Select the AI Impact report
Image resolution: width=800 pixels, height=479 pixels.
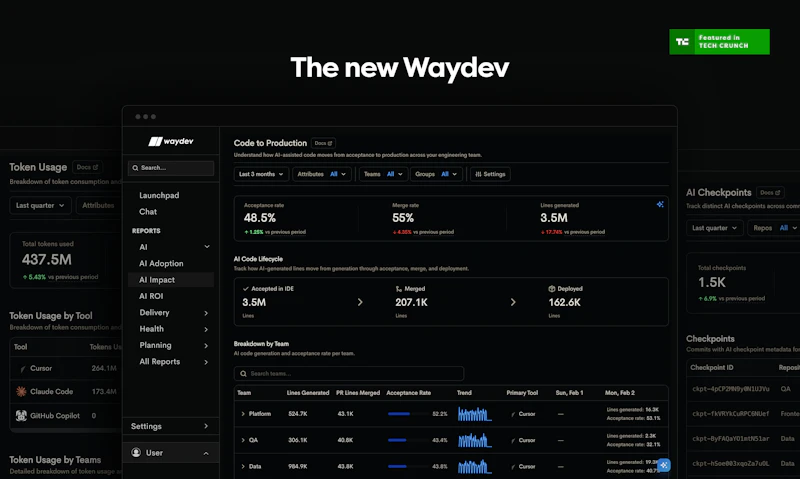click(x=171, y=280)
